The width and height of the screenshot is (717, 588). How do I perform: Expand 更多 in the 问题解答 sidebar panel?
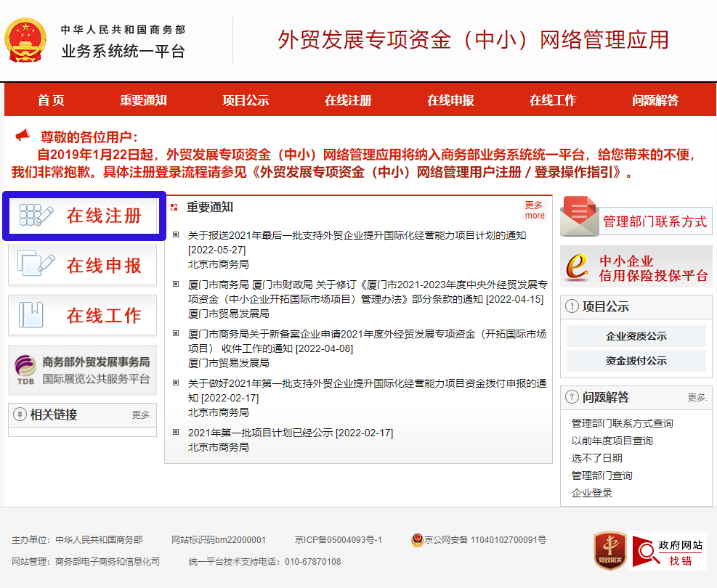(697, 398)
